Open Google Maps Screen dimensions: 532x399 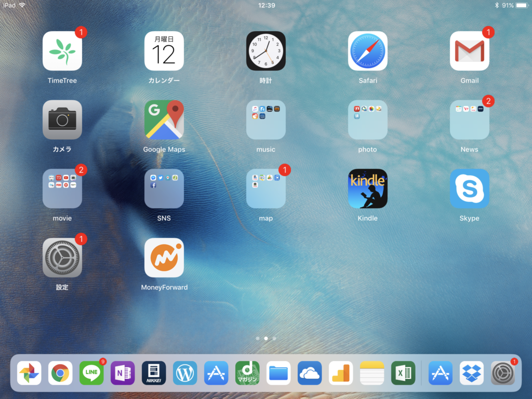(x=164, y=120)
